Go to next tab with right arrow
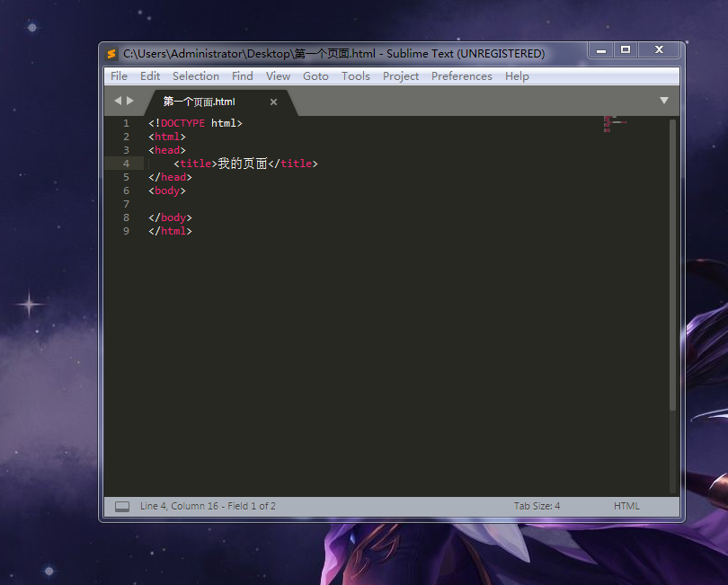This screenshot has height=585, width=728. 130,101
